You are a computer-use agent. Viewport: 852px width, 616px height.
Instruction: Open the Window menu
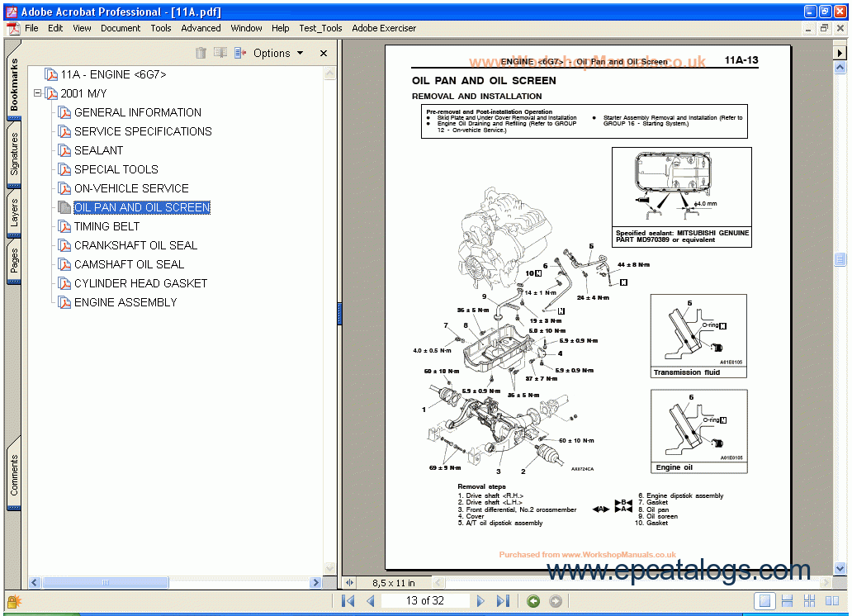click(x=246, y=28)
